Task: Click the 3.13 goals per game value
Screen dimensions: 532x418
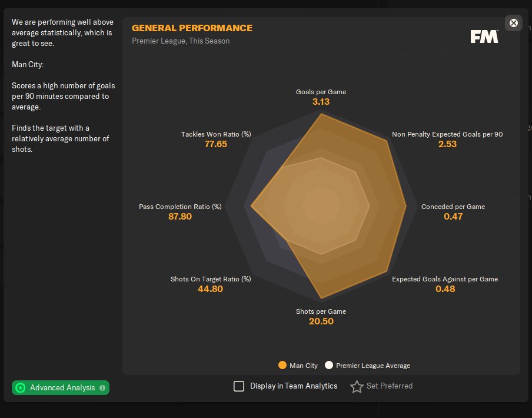Action: click(321, 101)
